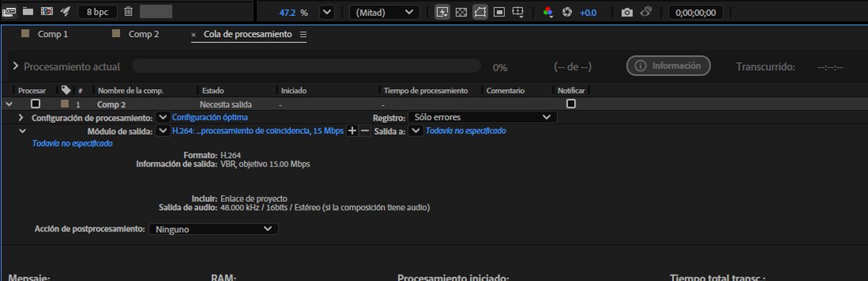
Task: Click Tiempo de procesamiento column header
Action: 426,91
